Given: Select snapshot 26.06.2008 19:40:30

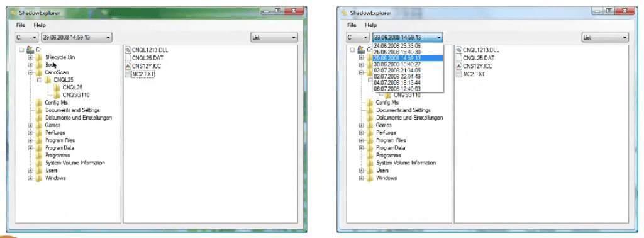Looking at the screenshot, I should coord(408,52).
